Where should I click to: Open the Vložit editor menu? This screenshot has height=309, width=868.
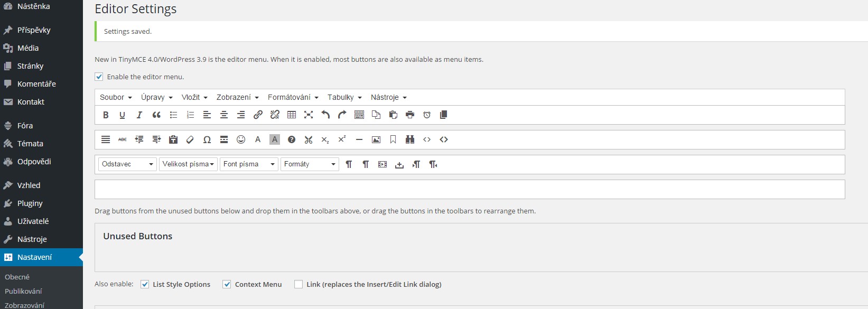point(194,97)
